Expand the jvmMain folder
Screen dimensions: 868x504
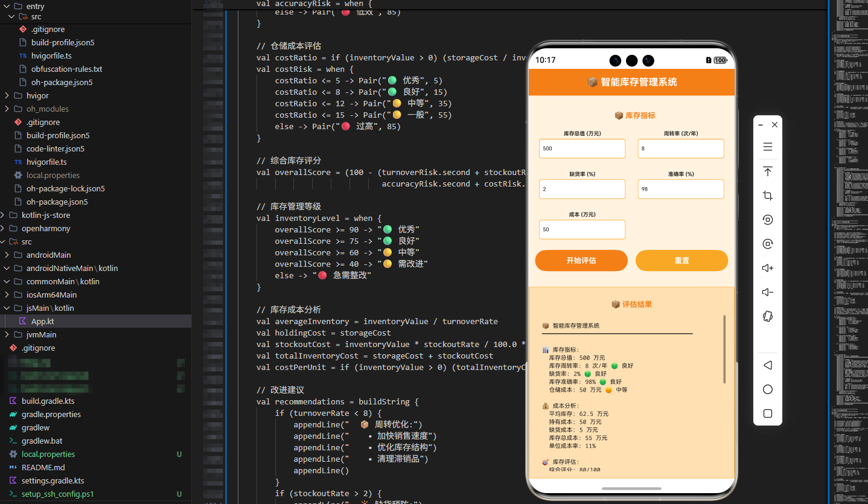[x=7, y=334]
